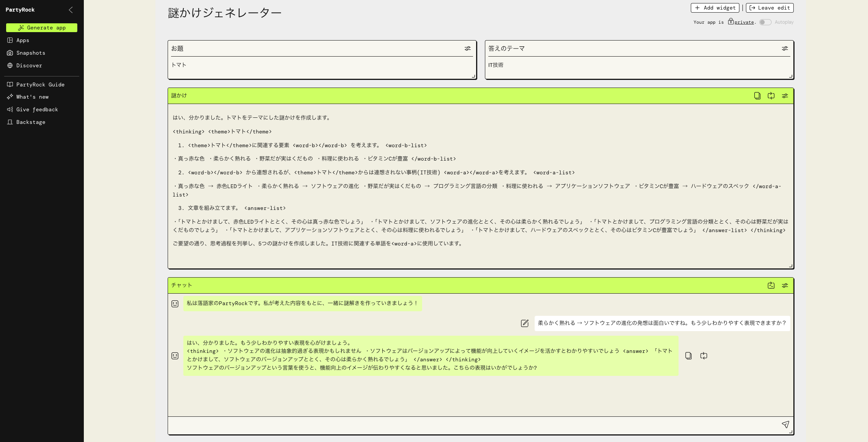Click the PartyRock logo text

coord(20,10)
